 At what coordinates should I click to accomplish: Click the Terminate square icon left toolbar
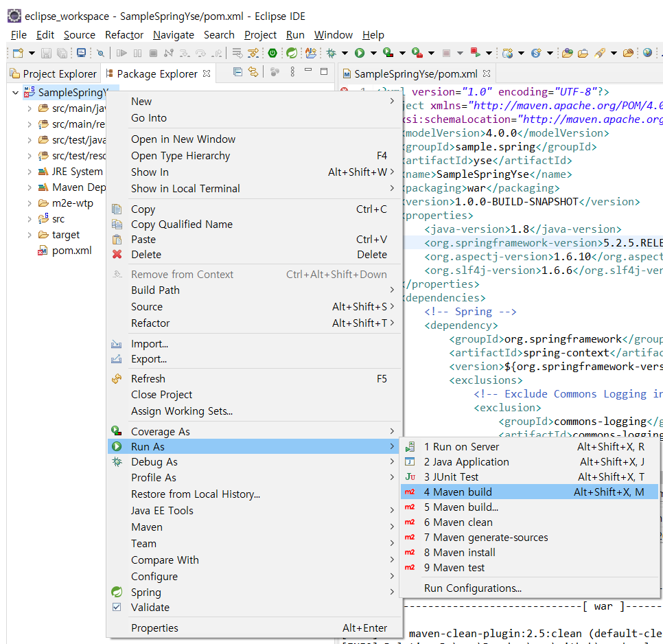[x=154, y=54]
